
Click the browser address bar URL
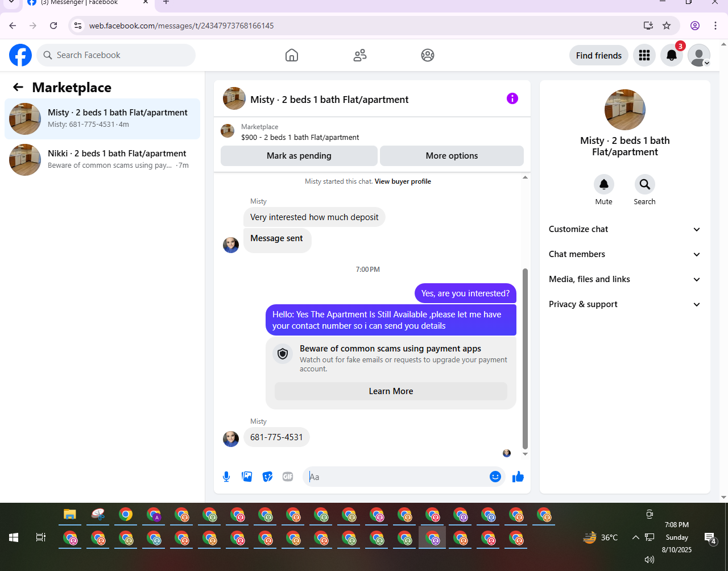[x=181, y=26]
